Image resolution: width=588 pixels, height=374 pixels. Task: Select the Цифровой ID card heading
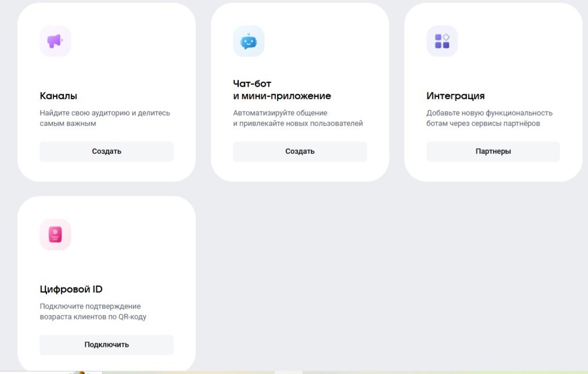point(71,289)
